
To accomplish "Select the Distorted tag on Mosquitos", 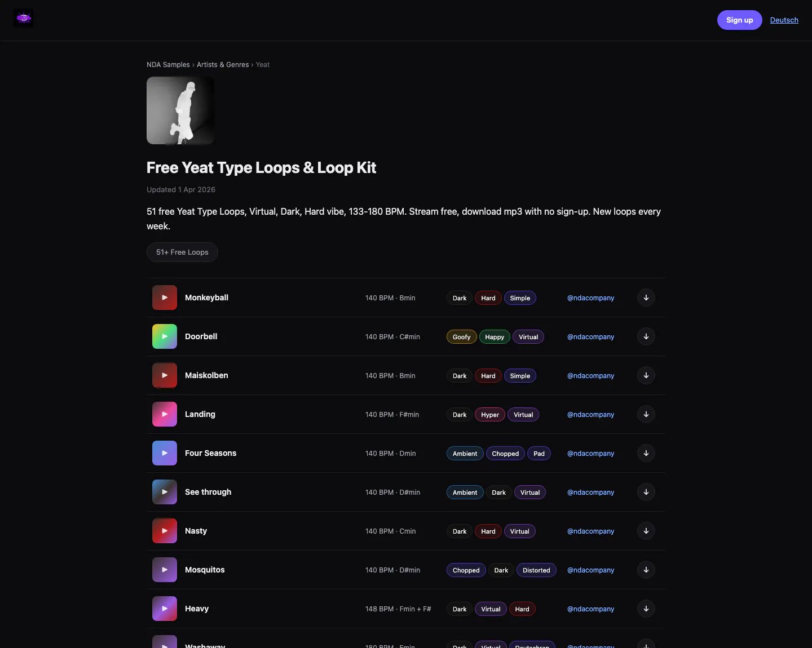I will (x=536, y=570).
